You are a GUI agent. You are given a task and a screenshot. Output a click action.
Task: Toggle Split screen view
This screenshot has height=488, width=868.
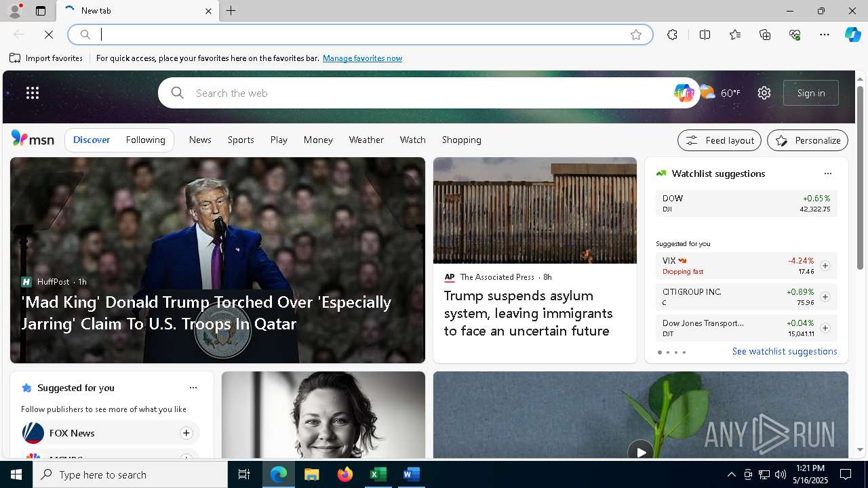tap(705, 35)
